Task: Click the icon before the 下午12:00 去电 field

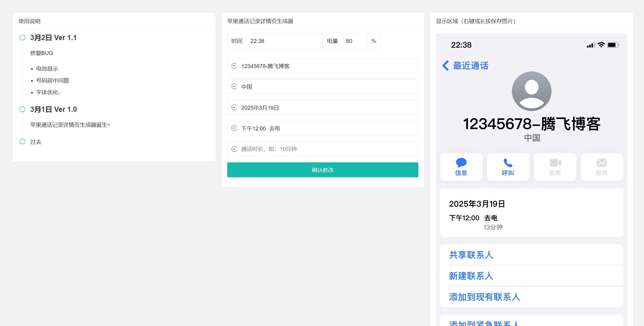Action: coord(234,128)
